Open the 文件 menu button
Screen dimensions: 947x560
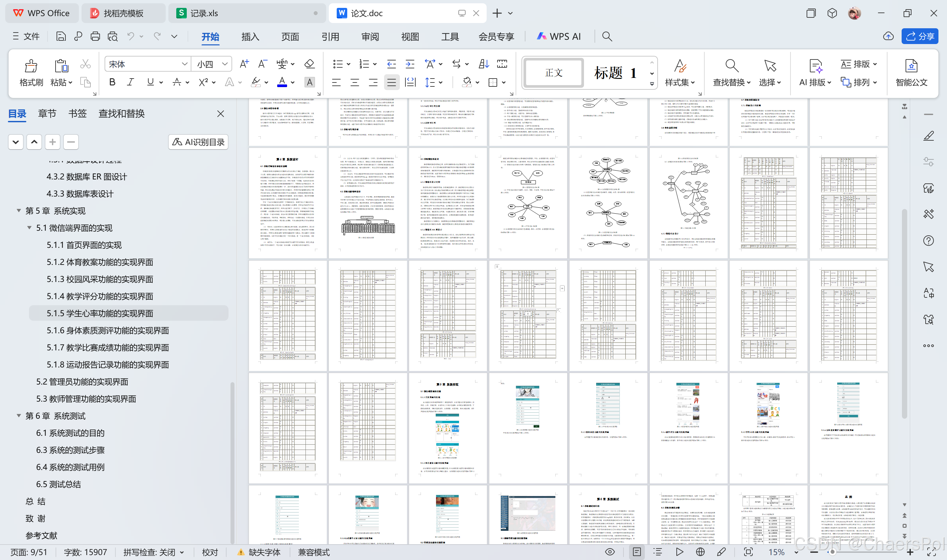(x=26, y=36)
